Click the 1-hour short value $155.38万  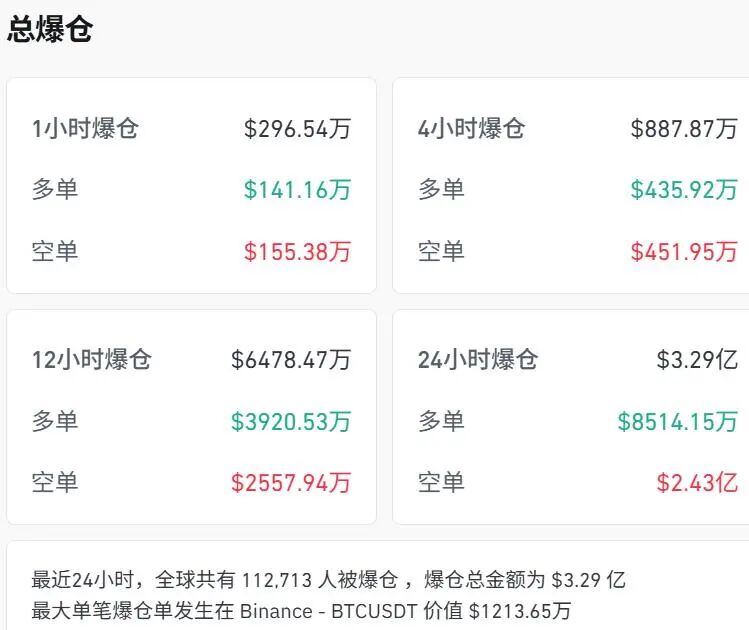pyautogui.click(x=297, y=252)
